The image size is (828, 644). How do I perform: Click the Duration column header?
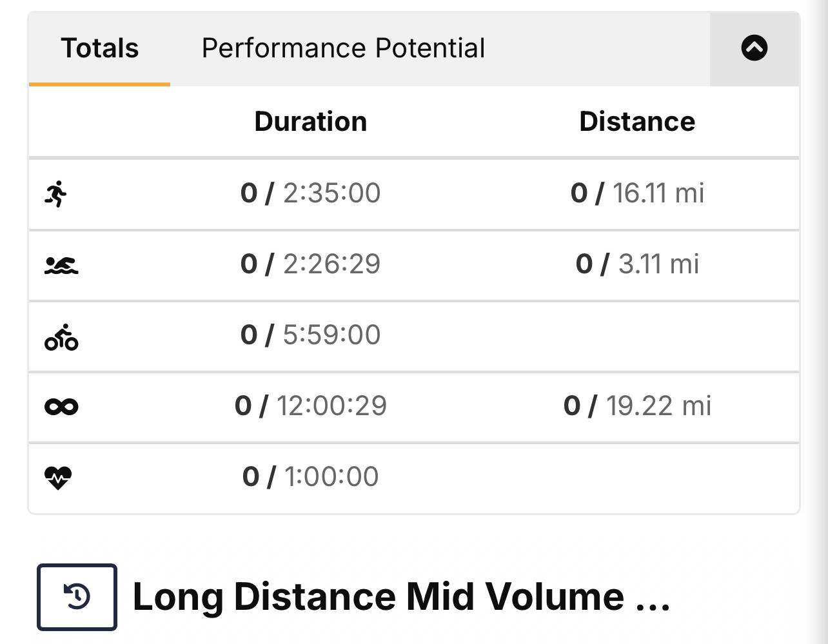point(311,121)
